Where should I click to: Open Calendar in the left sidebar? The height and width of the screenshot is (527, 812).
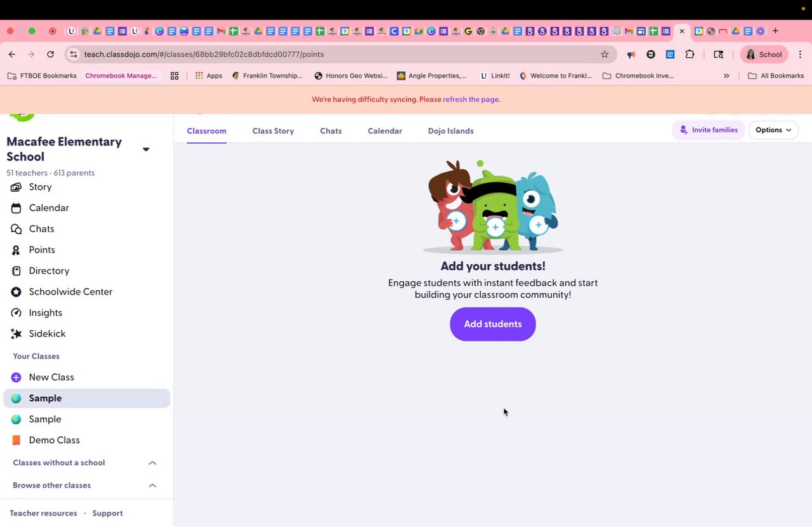[x=48, y=208]
